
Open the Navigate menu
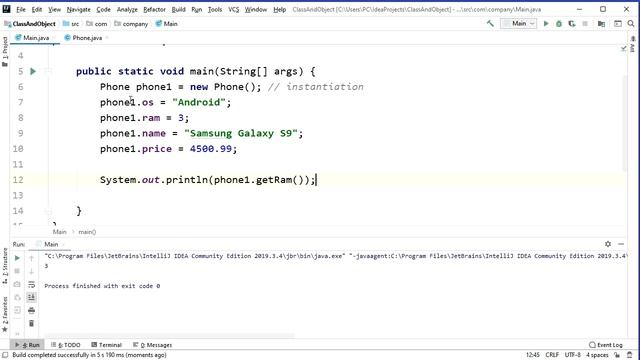point(78,9)
